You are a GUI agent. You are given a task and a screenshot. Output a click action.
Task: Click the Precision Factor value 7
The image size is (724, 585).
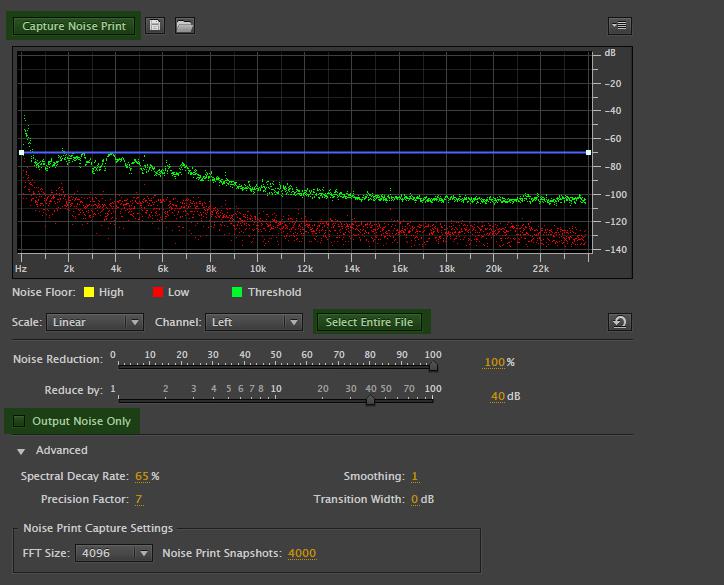pos(139,499)
